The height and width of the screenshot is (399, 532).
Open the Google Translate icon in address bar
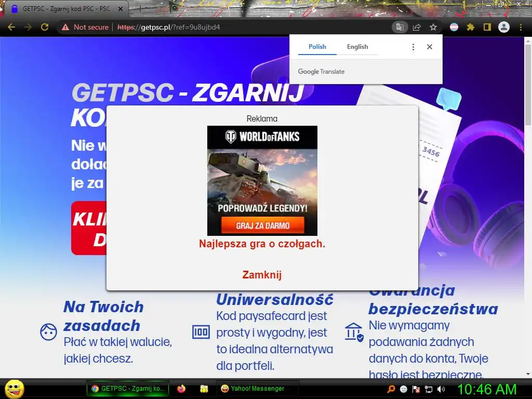[x=400, y=27]
